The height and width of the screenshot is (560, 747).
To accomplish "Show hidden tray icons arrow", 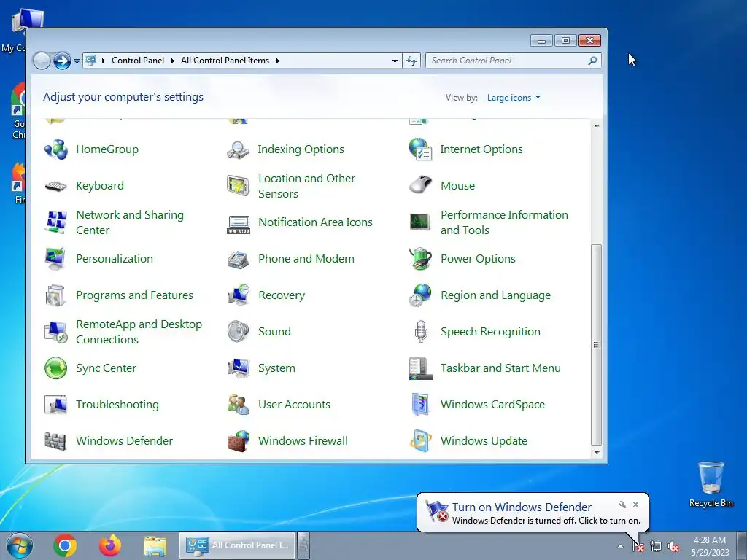I will pos(620,546).
